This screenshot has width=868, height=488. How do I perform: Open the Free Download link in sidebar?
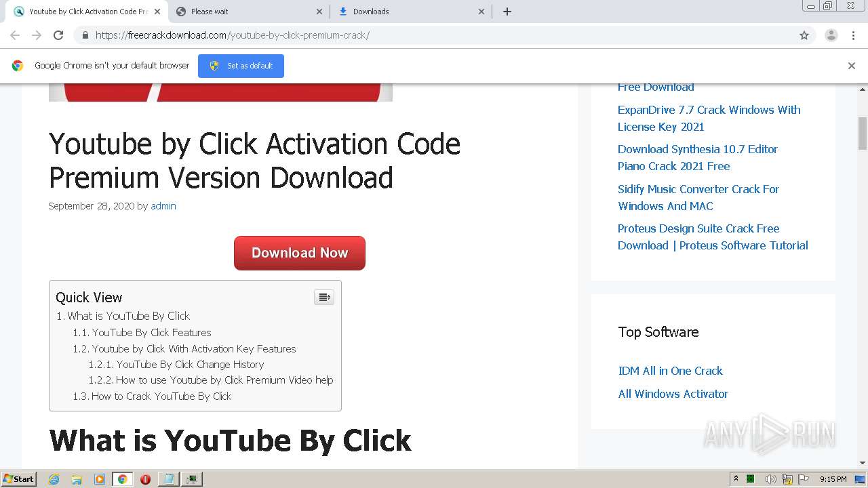(x=655, y=87)
